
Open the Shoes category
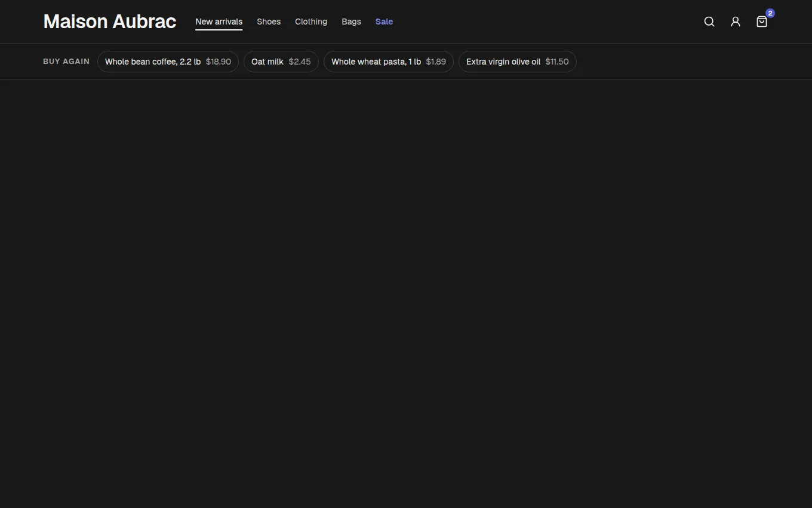click(x=269, y=22)
